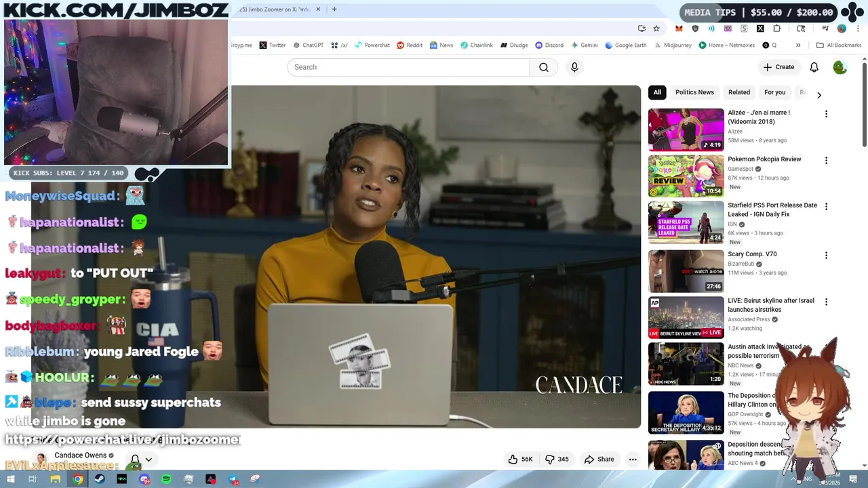Open the Midjourney bookmark
868x488 pixels.
pos(673,45)
